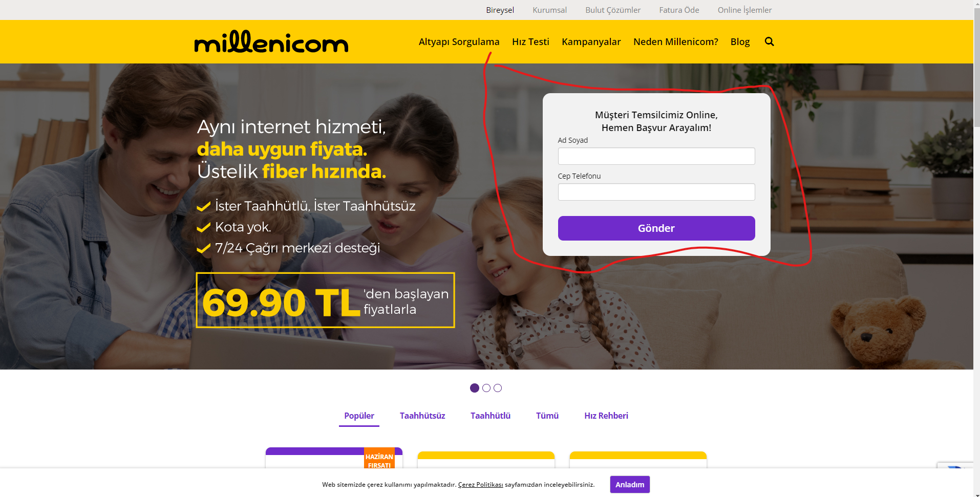Select the Kurumsal top link
This screenshot has width=980, height=497.
[549, 10]
